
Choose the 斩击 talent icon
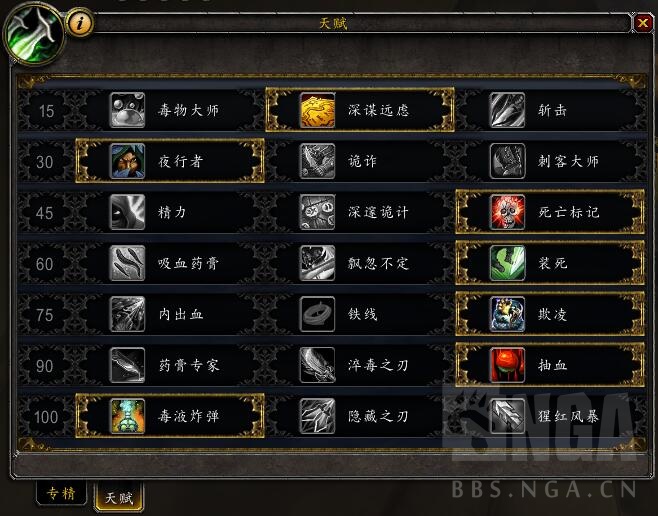507,110
